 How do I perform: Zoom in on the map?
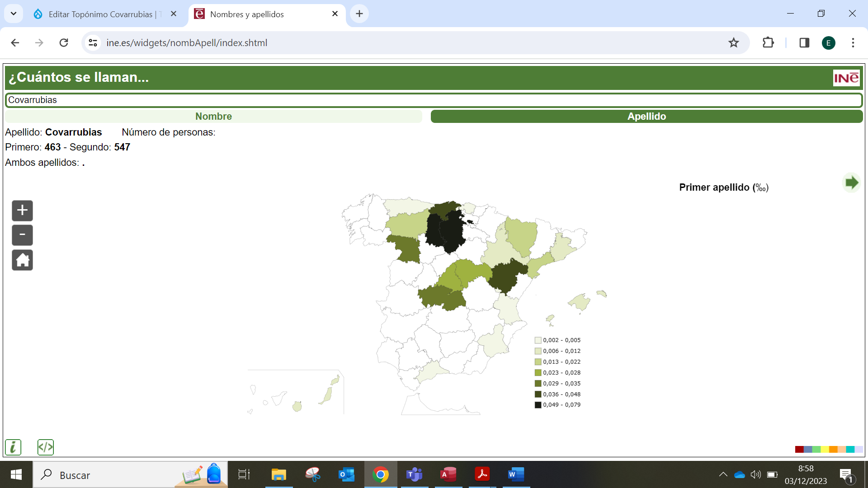tap(22, 211)
